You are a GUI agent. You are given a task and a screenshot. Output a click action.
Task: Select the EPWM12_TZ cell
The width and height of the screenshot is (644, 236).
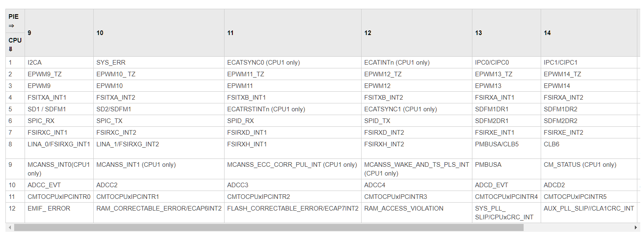point(417,74)
